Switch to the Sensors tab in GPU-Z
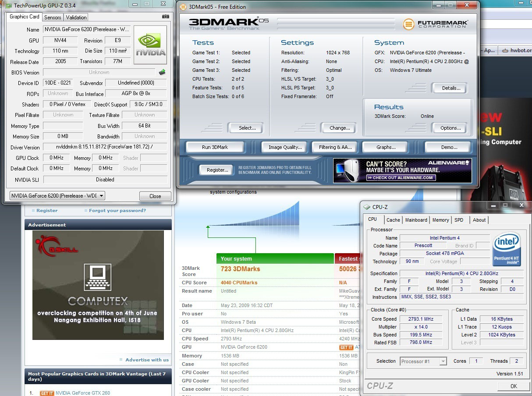This screenshot has width=532, height=396. click(53, 18)
